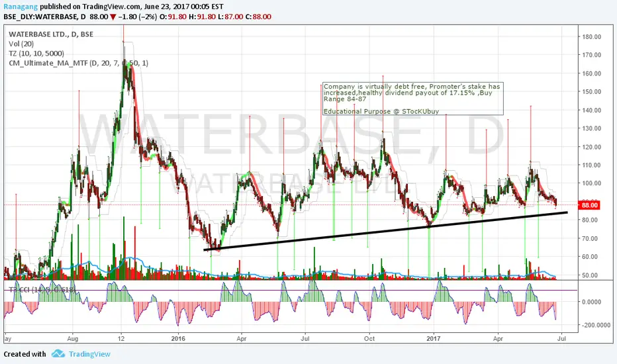Click the -200.0000 CCI axis label
Screen dimensions: 617x364
pyautogui.click(x=595, y=325)
